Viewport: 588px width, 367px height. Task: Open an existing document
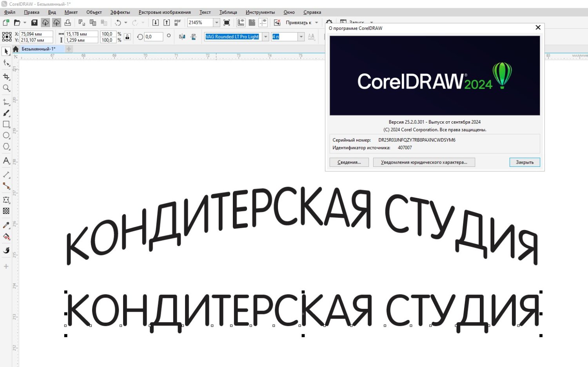17,23
